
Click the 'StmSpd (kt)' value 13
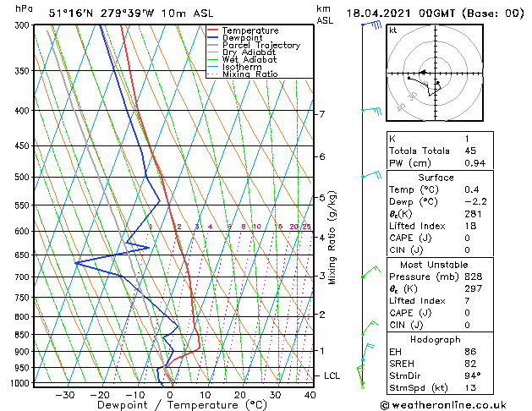point(470,387)
